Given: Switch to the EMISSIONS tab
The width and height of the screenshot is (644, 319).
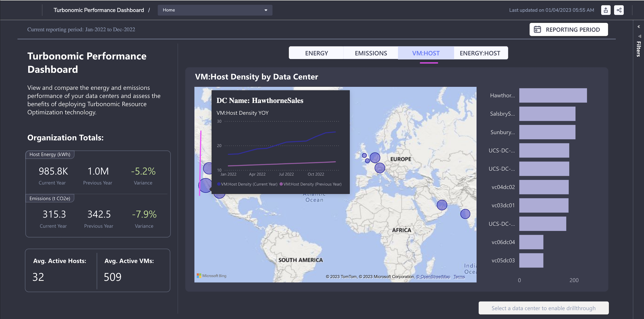Looking at the screenshot, I should [x=371, y=53].
